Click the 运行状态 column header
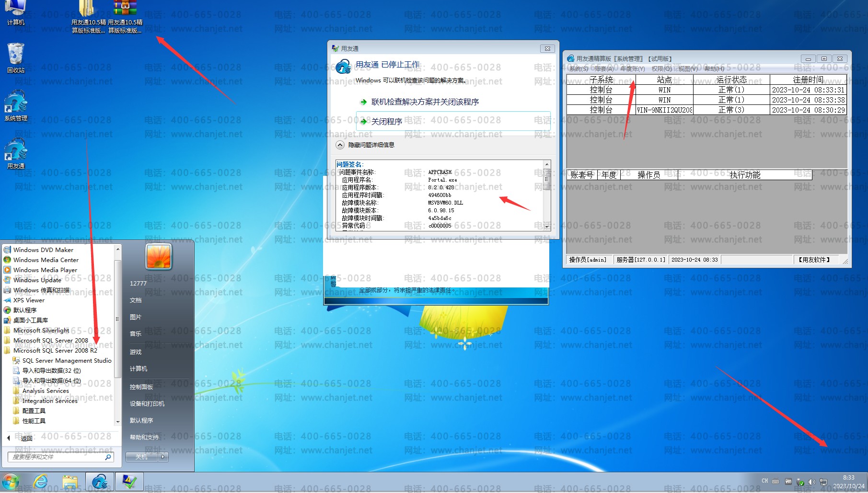Screen dimensions: 868x493 coord(731,80)
